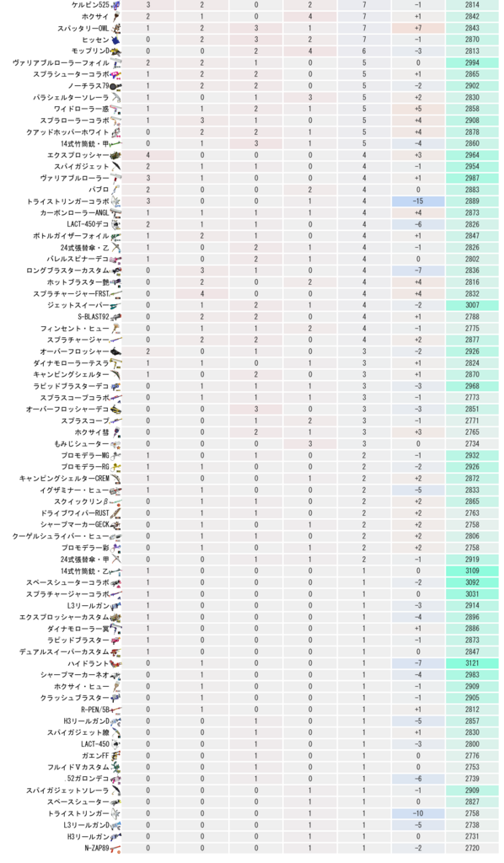Click the エクスプロッシャー weapon icon
The width and height of the screenshot is (504, 863).
116,156
